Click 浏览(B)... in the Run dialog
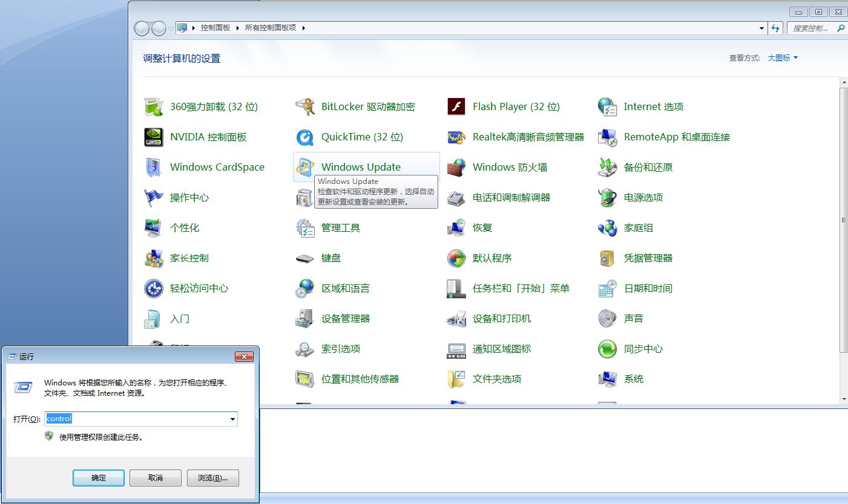 (213, 477)
